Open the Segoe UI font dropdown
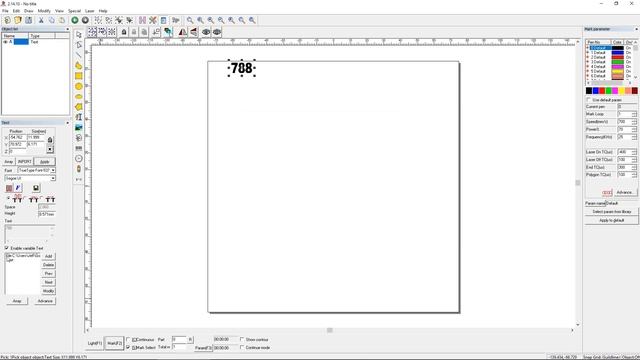The width and height of the screenshot is (640, 360). (53, 178)
